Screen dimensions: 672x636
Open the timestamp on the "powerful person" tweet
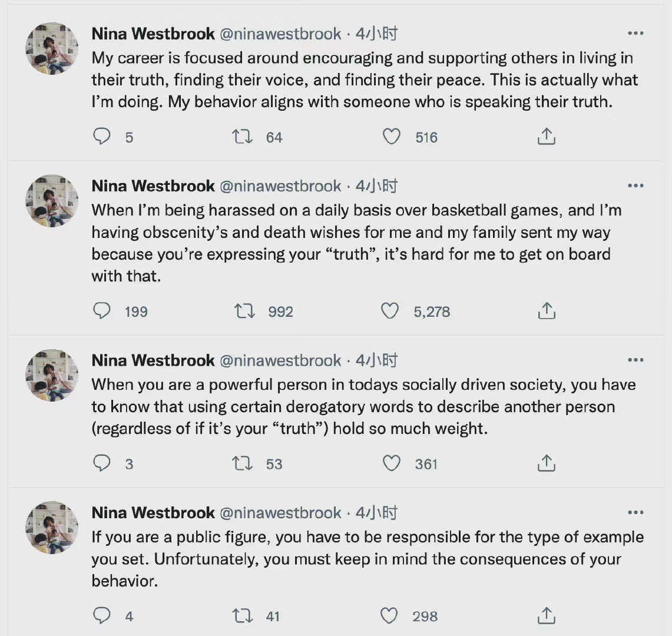[376, 360]
